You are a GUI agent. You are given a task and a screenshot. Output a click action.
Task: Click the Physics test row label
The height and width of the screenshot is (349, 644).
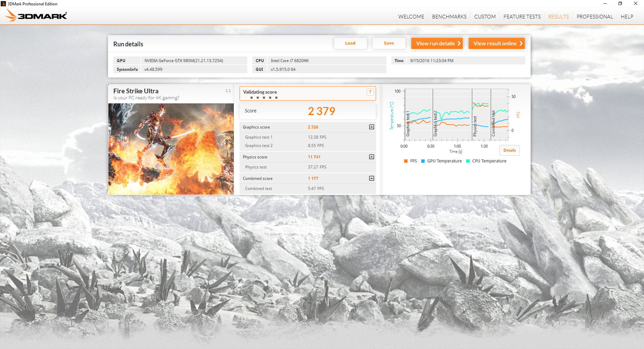coord(256,167)
